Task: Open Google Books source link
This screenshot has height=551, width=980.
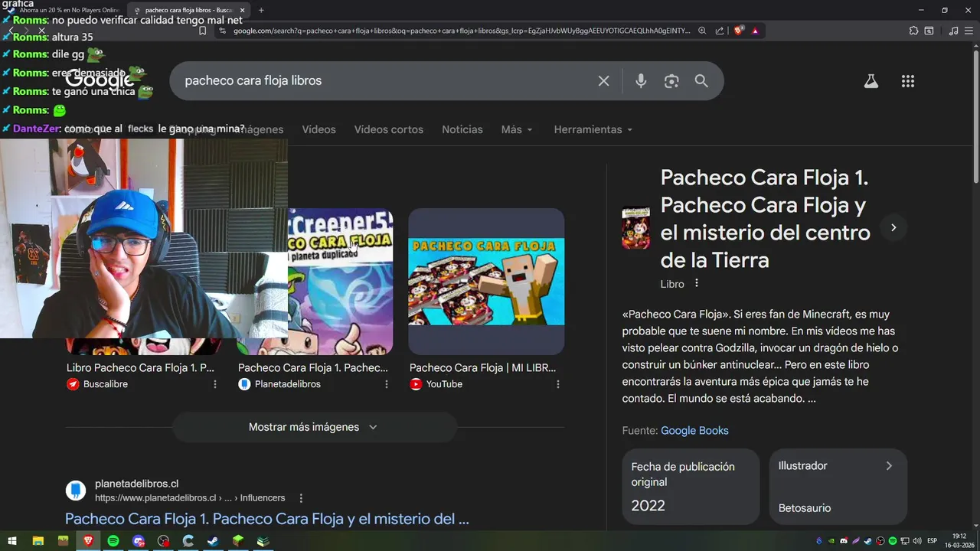Action: (x=694, y=430)
